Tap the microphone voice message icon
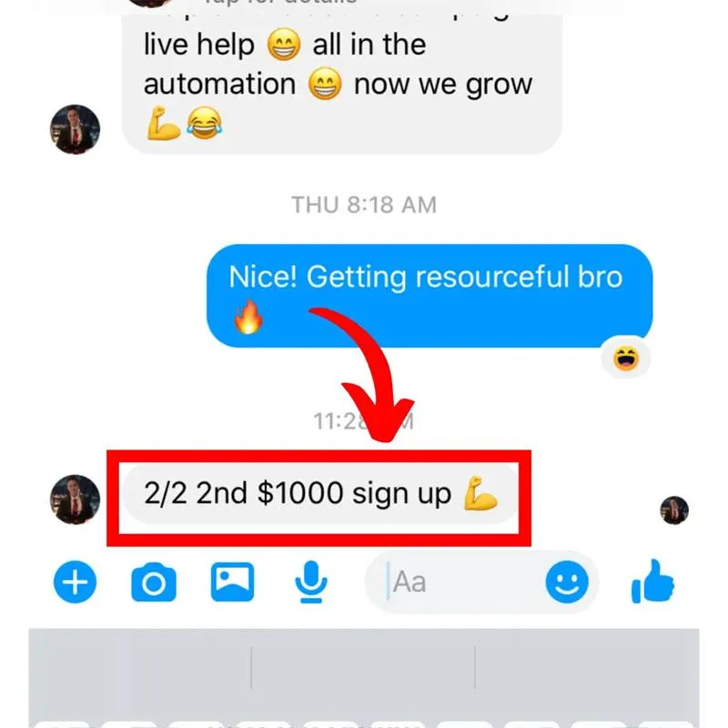Viewport: 728px width, 728px height. [311, 581]
